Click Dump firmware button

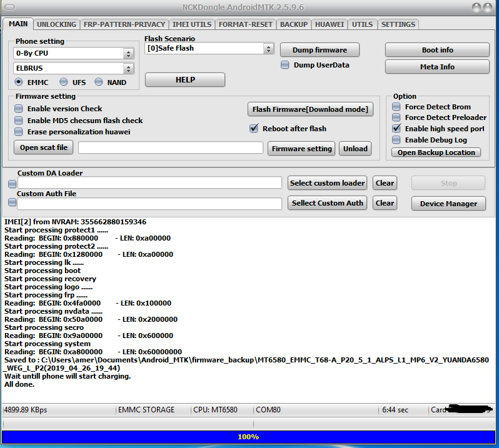click(x=320, y=50)
